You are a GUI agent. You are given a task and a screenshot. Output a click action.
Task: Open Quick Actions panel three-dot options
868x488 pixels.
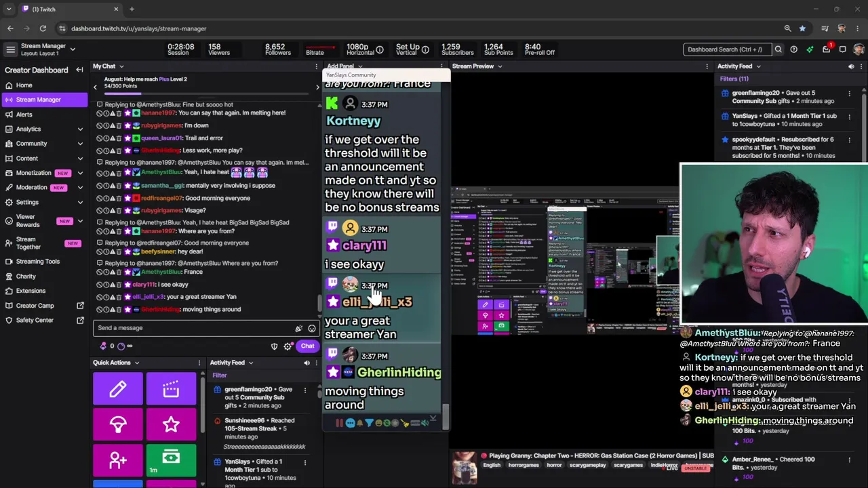pyautogui.click(x=199, y=363)
